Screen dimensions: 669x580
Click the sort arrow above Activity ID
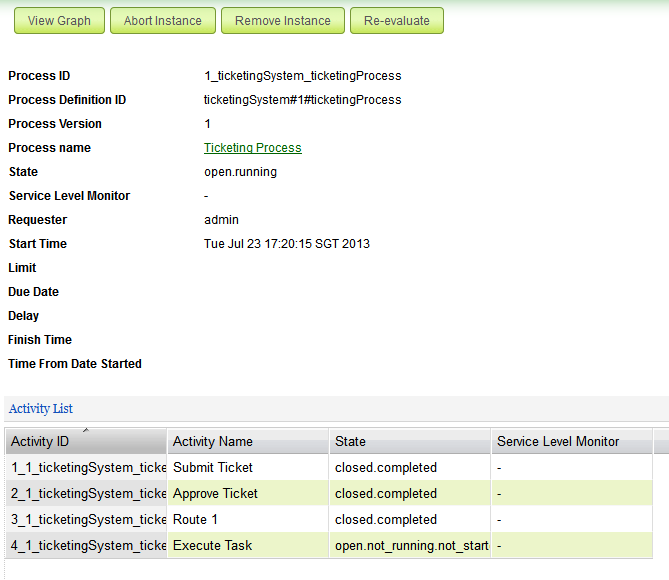[85, 431]
